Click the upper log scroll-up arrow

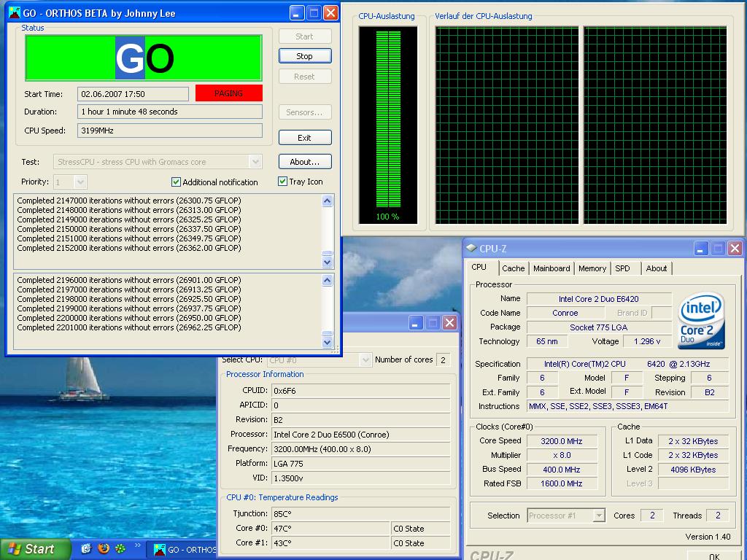tap(327, 201)
